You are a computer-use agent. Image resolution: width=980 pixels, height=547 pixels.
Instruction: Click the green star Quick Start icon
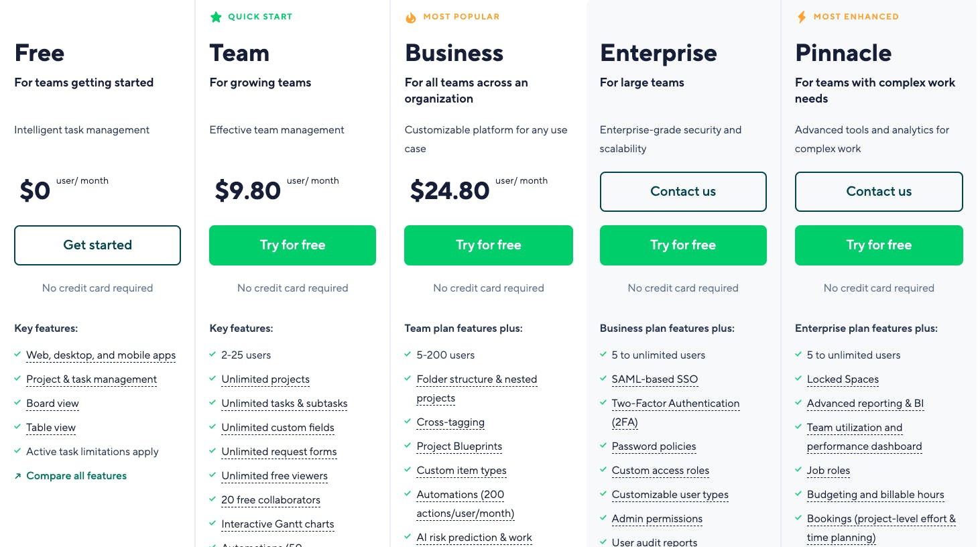[216, 17]
